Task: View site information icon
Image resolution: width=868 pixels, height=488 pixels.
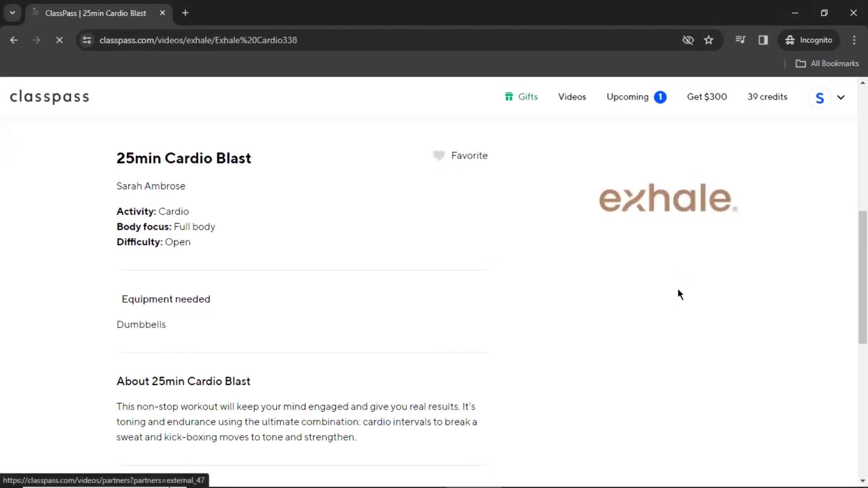Action: 87,40
